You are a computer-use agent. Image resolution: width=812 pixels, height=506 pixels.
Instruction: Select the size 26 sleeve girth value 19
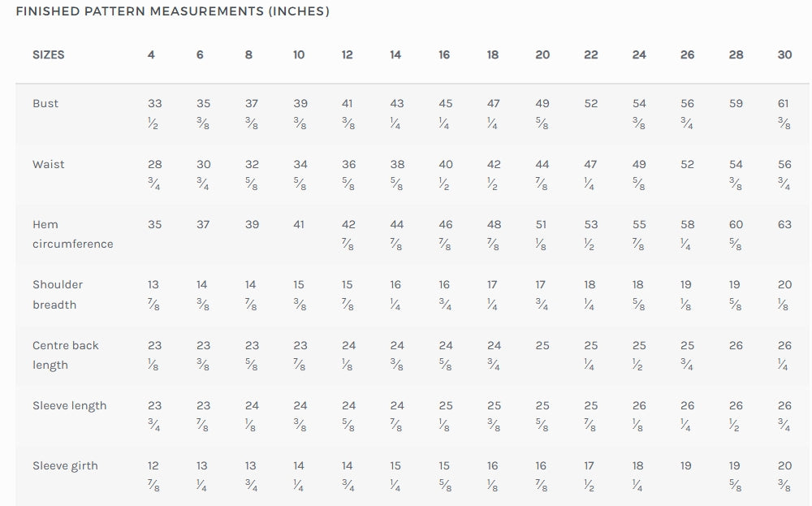pyautogui.click(x=685, y=465)
